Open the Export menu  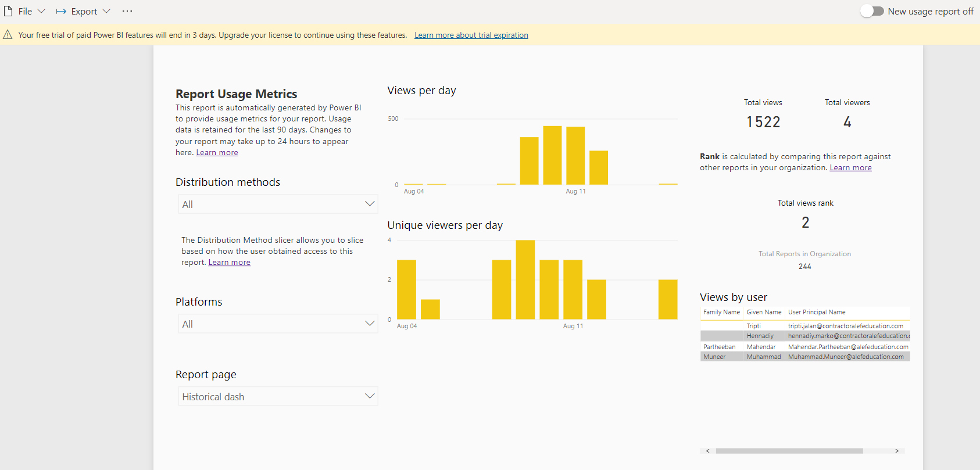point(83,11)
